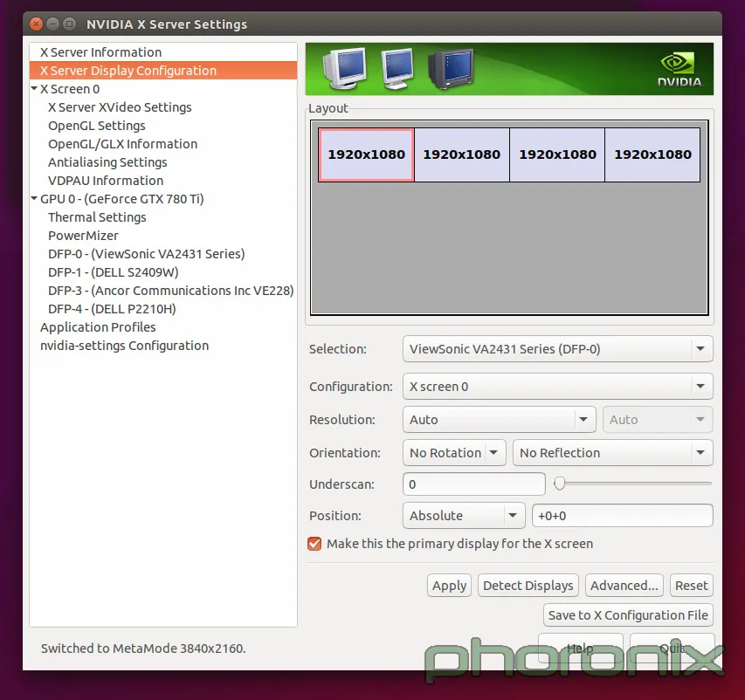The image size is (745, 700).
Task: Open Thermal Settings page
Action: [97, 217]
